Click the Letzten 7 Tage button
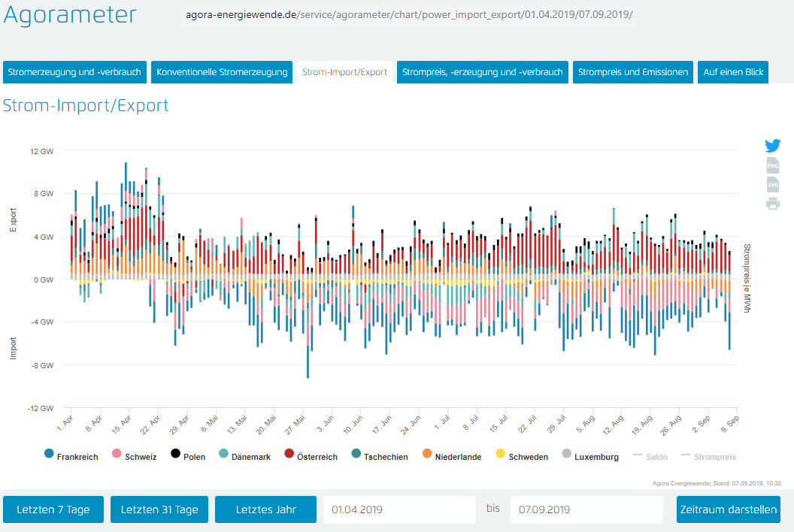The image size is (794, 532). tap(53, 509)
